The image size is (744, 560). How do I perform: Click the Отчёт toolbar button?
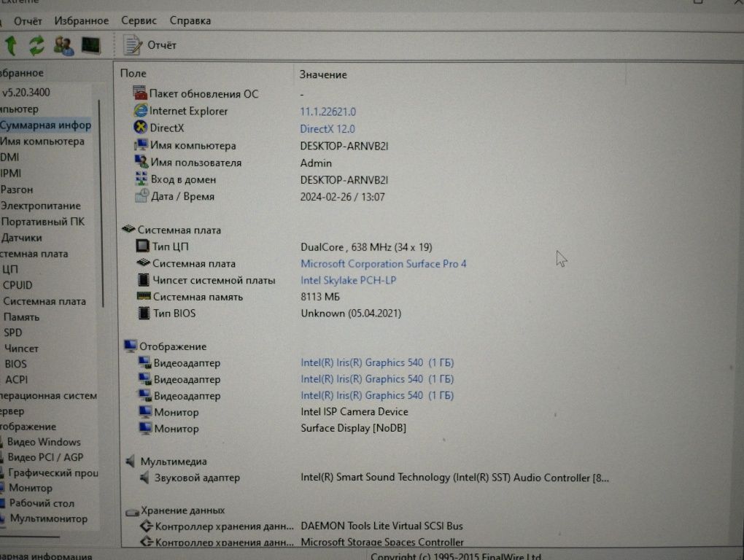[x=150, y=45]
